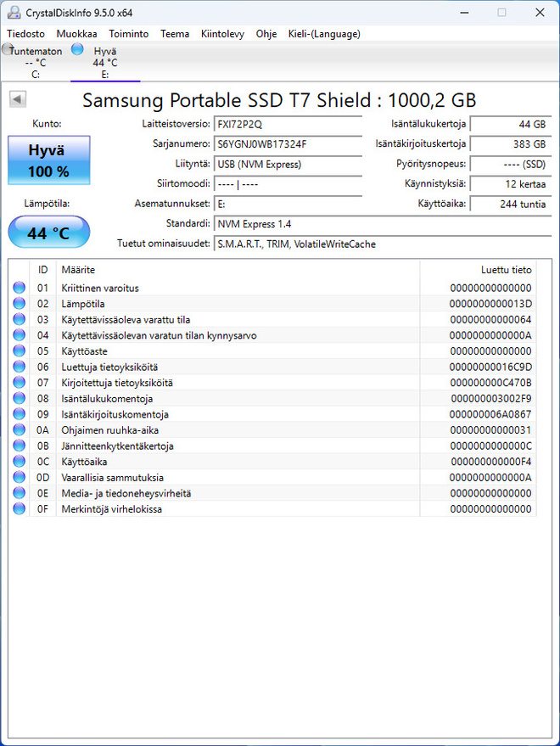Click the 44 °C temperature button

(49, 233)
